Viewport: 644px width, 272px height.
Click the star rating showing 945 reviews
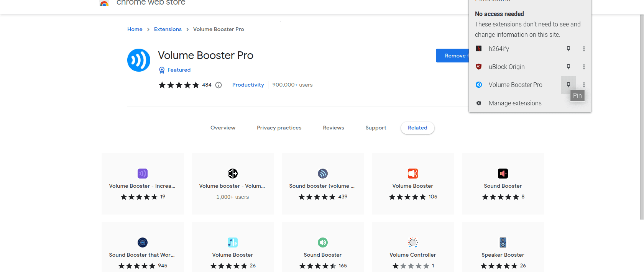pos(137,266)
